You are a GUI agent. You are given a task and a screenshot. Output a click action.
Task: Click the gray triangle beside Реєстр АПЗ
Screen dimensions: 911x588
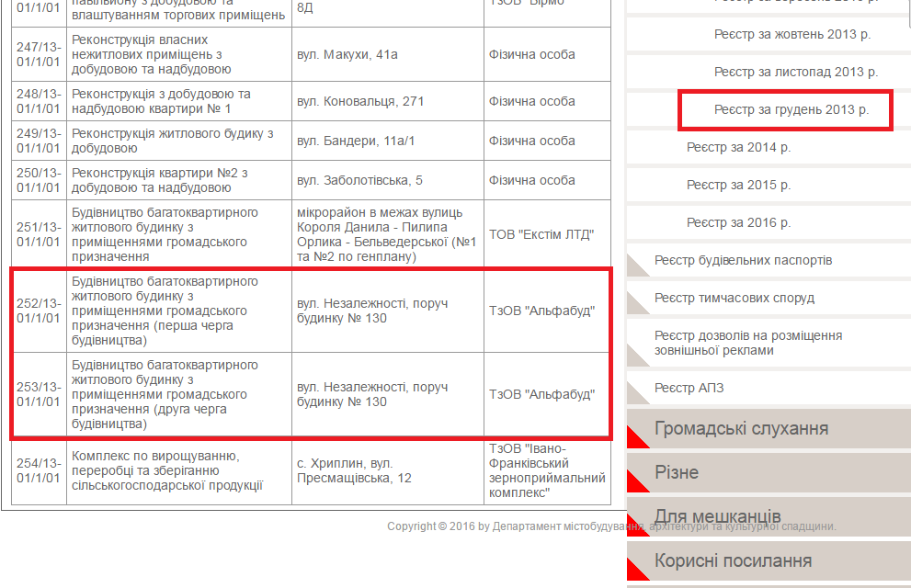tap(635, 395)
